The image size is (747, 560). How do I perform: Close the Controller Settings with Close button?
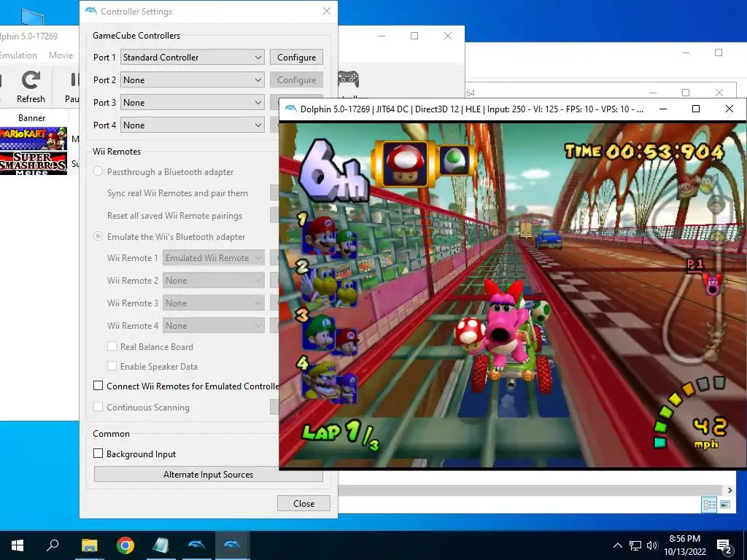click(303, 503)
